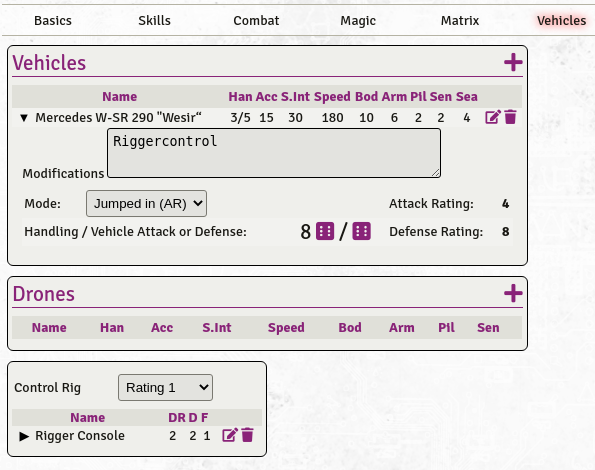Switch to the Skills tab

(154, 20)
